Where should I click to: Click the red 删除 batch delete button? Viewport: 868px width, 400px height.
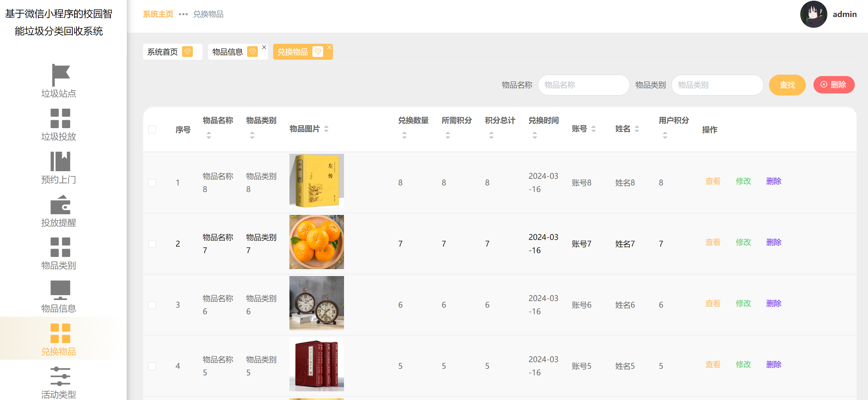tap(834, 85)
